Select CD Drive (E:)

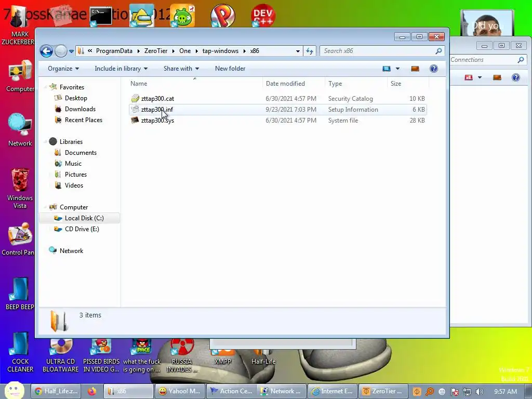pos(82,229)
